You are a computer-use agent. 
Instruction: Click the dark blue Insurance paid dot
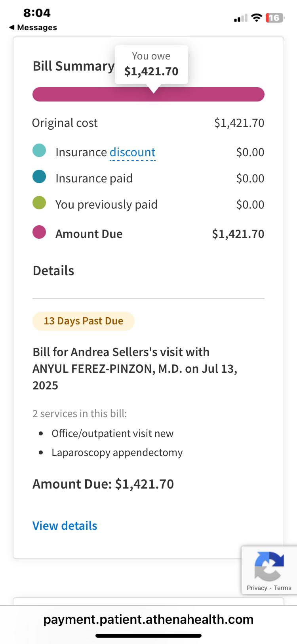pyautogui.click(x=39, y=177)
